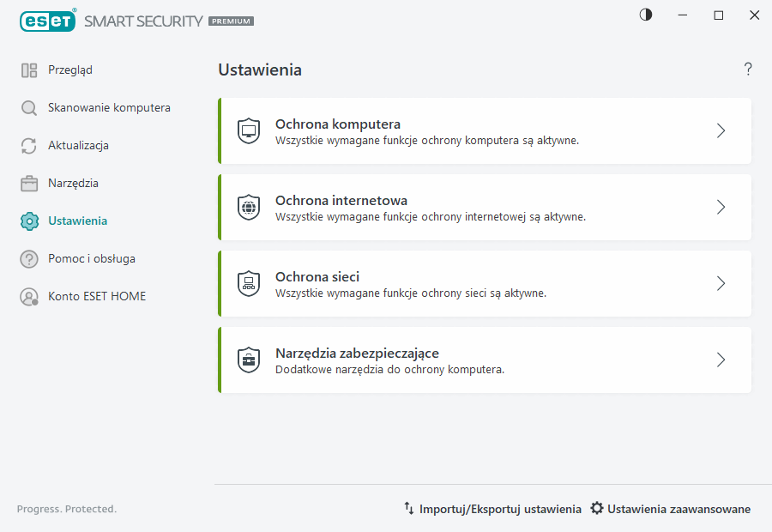
Task: Expand Narzędzia zabezpieczające with its chevron
Action: click(x=721, y=360)
